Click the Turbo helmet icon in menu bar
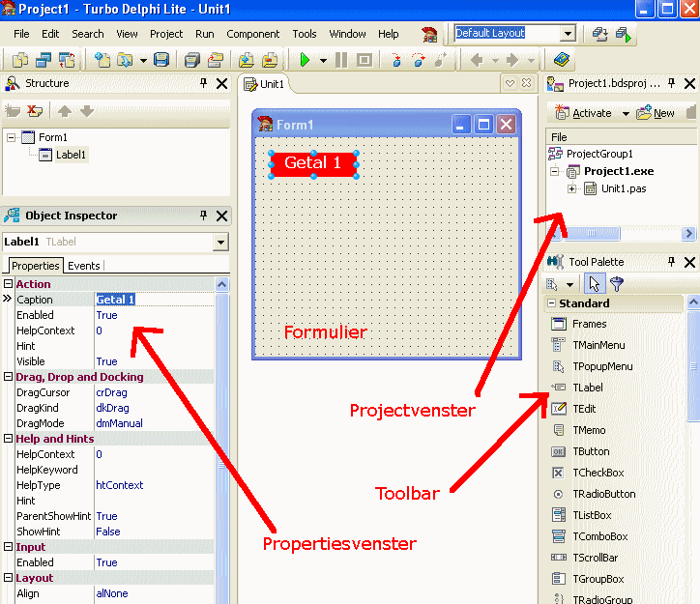The width and height of the screenshot is (700, 604). 429,34
